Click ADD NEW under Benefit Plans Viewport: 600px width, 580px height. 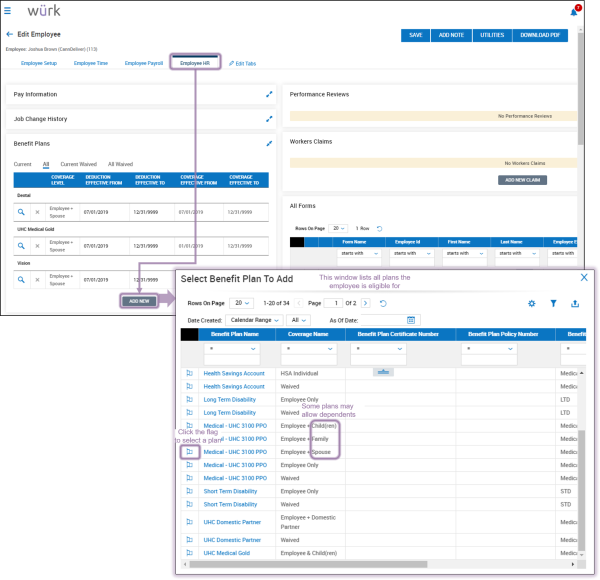point(139,301)
